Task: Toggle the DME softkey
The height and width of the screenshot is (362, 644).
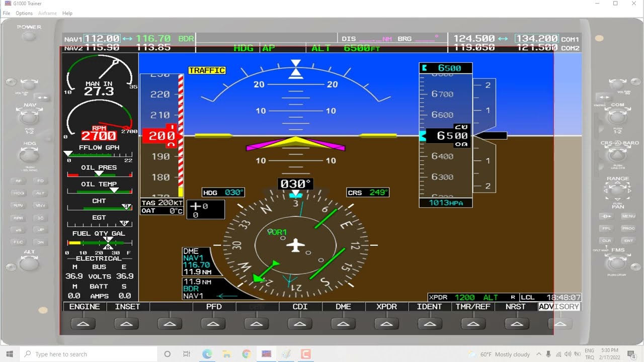Action: tap(344, 307)
